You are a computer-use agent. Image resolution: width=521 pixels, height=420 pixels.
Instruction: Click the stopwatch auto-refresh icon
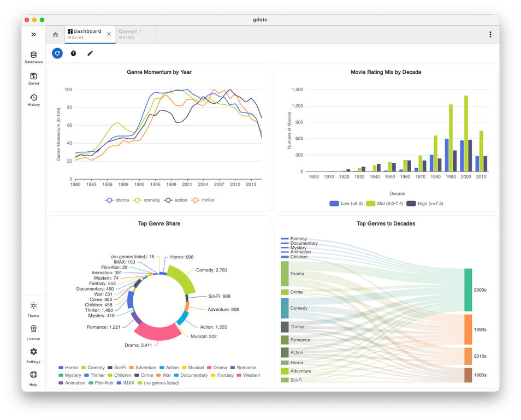[73, 53]
